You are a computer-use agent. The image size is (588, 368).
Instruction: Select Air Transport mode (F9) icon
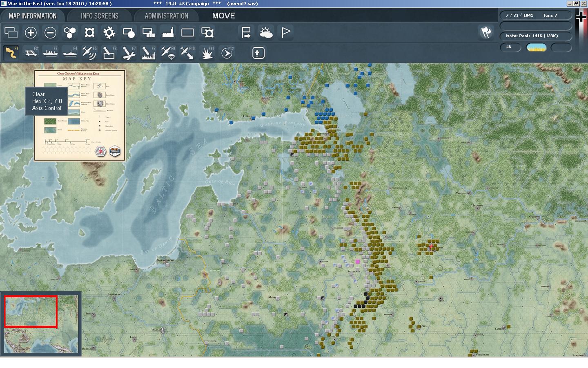pos(168,53)
